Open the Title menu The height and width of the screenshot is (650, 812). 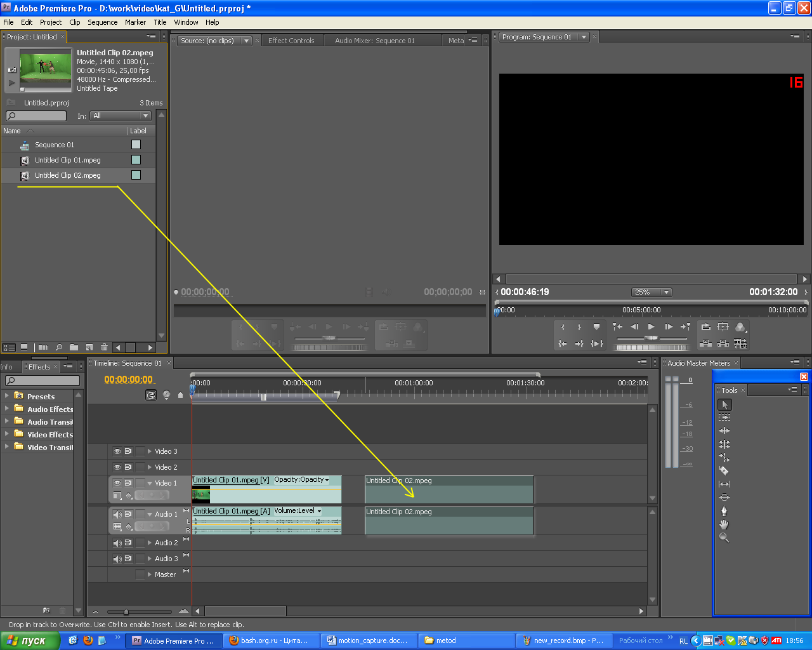pyautogui.click(x=160, y=22)
